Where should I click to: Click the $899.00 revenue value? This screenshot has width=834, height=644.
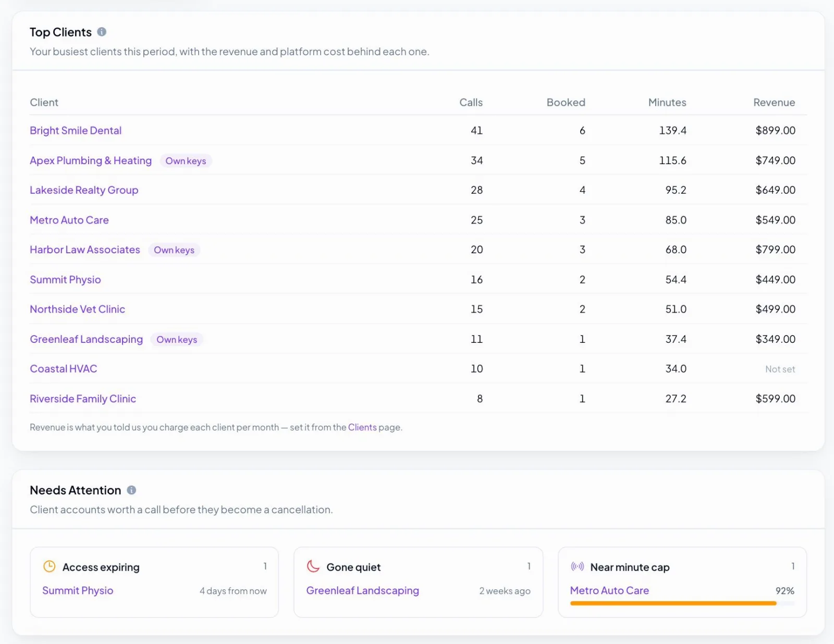[x=775, y=130]
